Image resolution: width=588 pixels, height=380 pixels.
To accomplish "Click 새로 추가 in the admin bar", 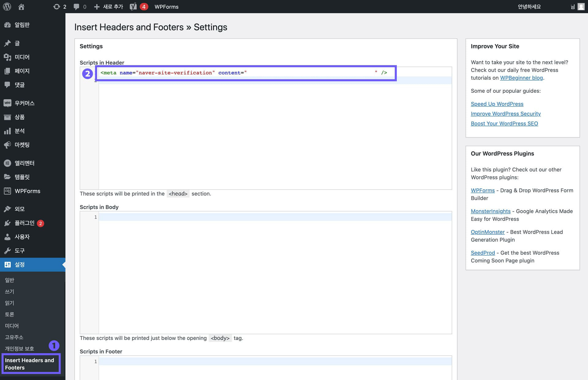I will pyautogui.click(x=109, y=6).
